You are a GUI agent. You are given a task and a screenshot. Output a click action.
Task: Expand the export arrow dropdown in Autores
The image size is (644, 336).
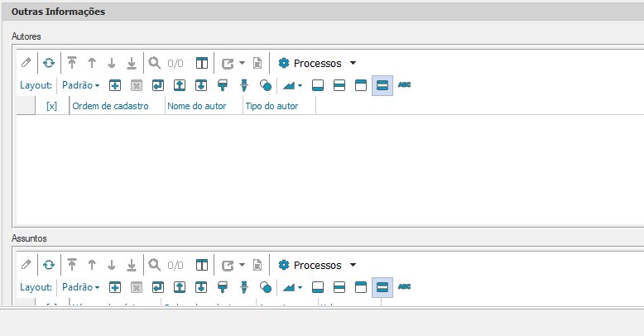(x=242, y=63)
